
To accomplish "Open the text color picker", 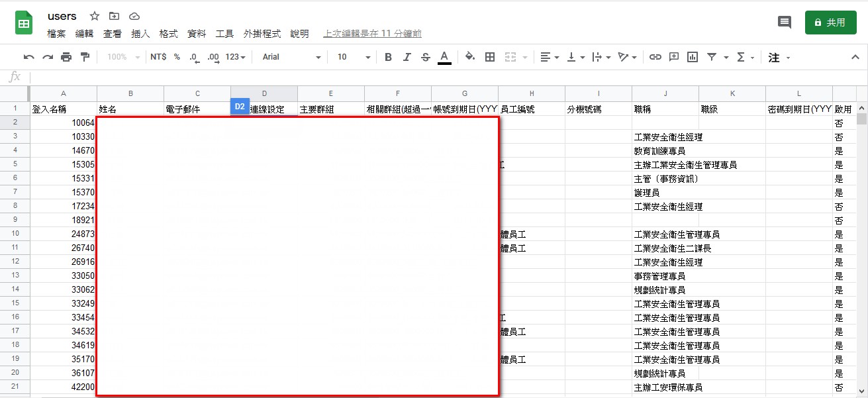I will coord(444,57).
